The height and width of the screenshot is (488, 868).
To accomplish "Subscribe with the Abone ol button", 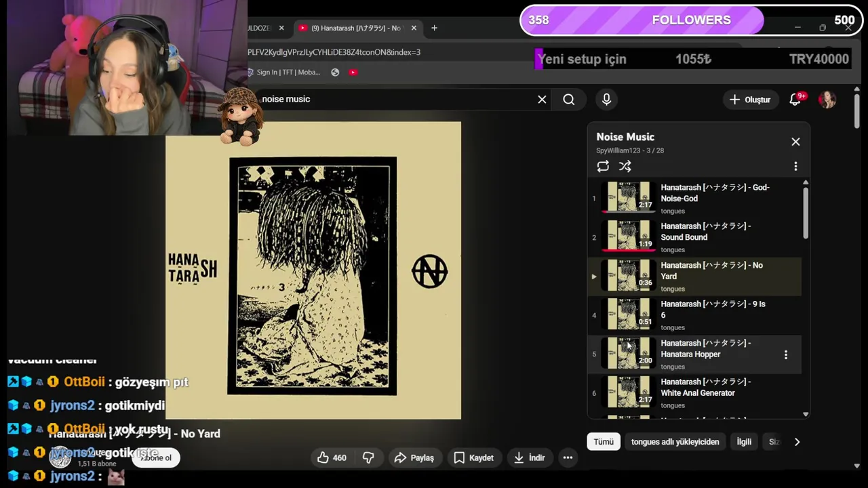I will pos(157,457).
